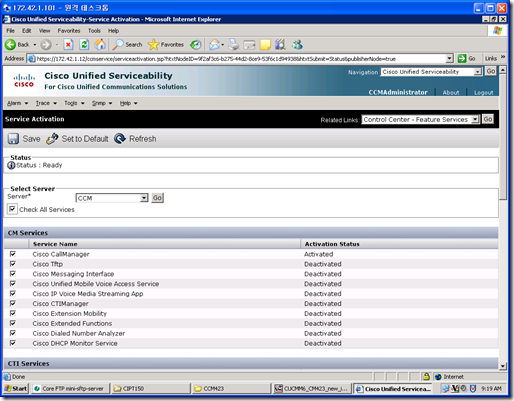Switch to Core FTP mini-sftp-server taskbar item
Screen dimensions: 514x401
(70, 388)
